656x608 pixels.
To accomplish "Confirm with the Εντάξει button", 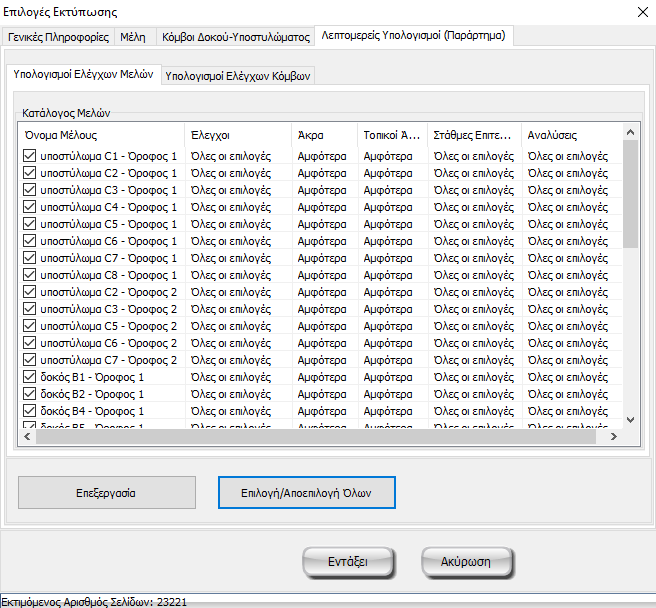I will [347, 562].
